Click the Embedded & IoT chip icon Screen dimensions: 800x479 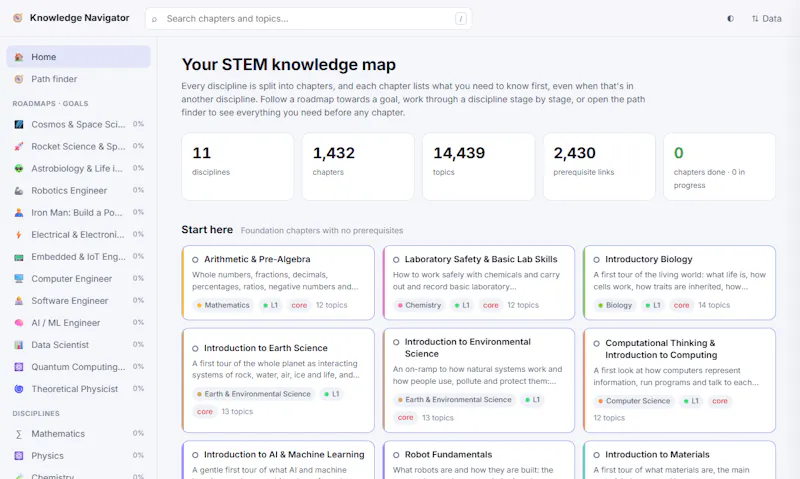[x=19, y=257]
